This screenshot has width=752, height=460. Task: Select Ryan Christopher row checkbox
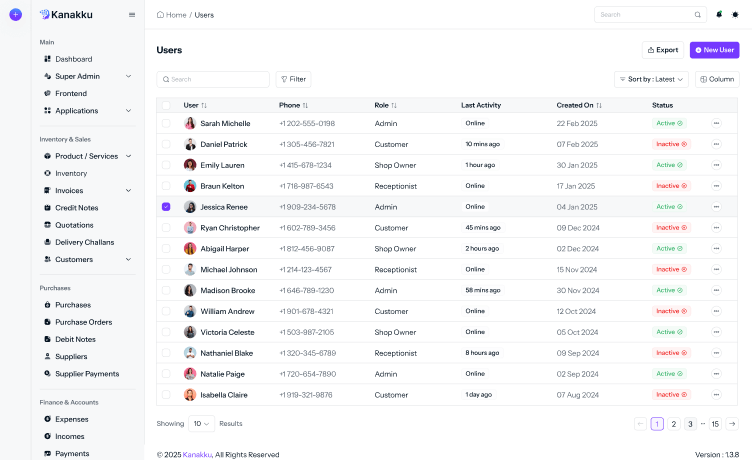(x=166, y=227)
